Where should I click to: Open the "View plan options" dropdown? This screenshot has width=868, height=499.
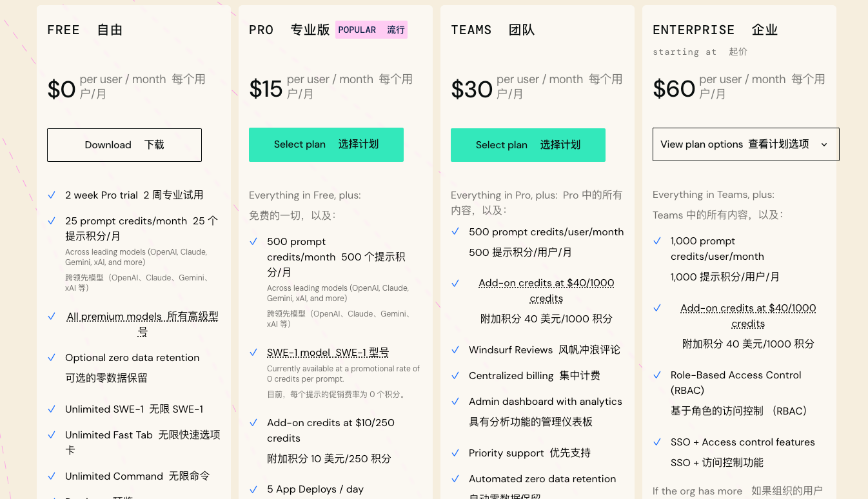(x=745, y=144)
